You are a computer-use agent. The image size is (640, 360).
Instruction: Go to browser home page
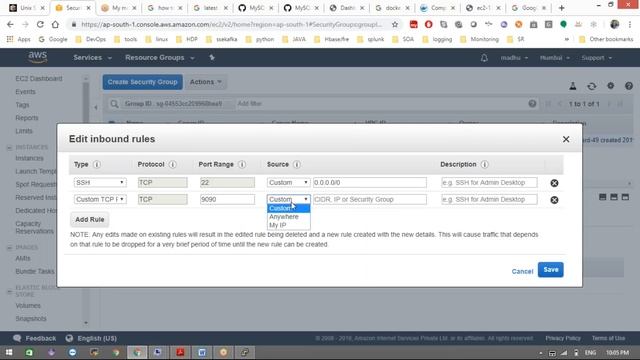(x=55, y=24)
